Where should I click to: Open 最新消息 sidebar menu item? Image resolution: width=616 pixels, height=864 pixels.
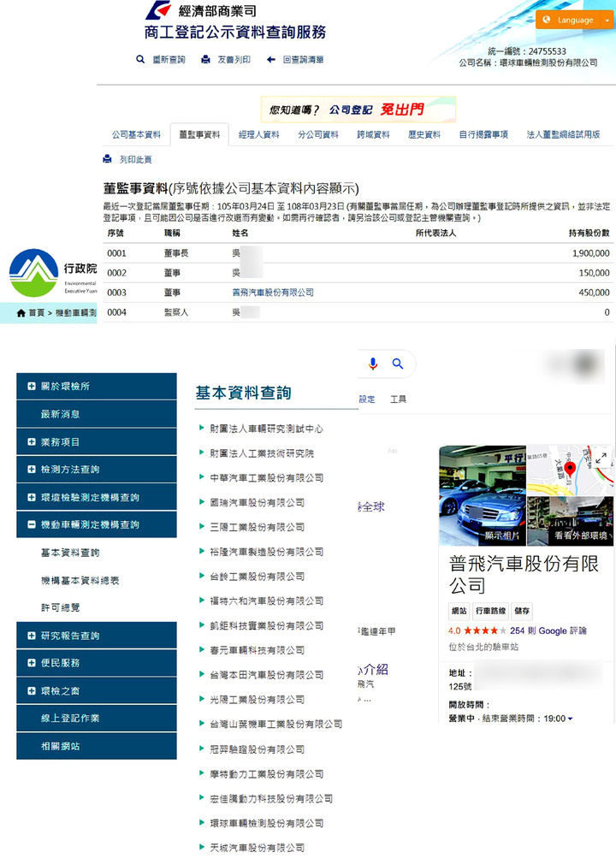tap(97, 414)
